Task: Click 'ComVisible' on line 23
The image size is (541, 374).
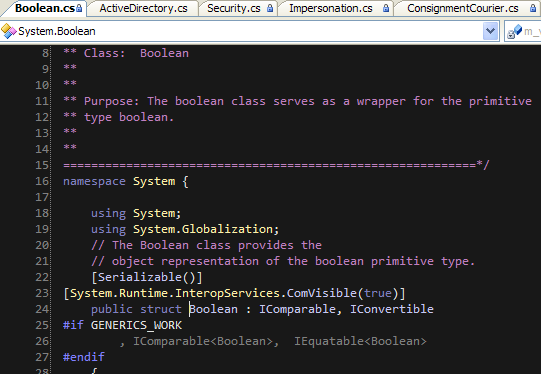Action: (322, 293)
